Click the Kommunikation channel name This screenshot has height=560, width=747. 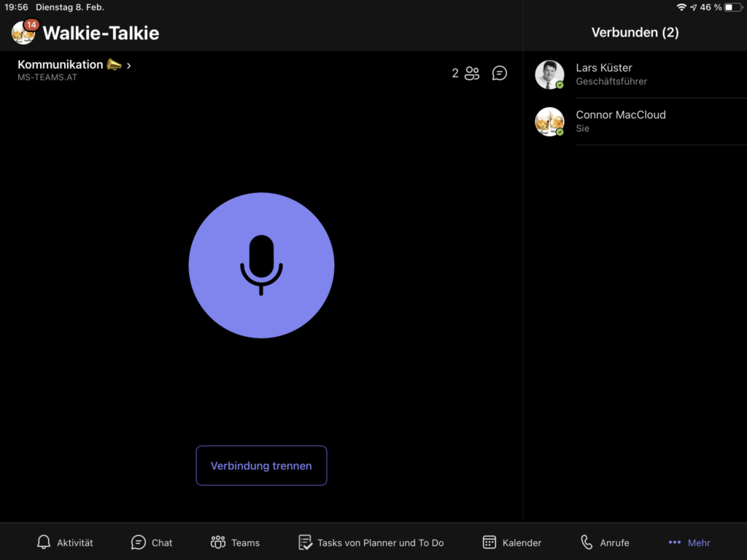pyautogui.click(x=61, y=65)
